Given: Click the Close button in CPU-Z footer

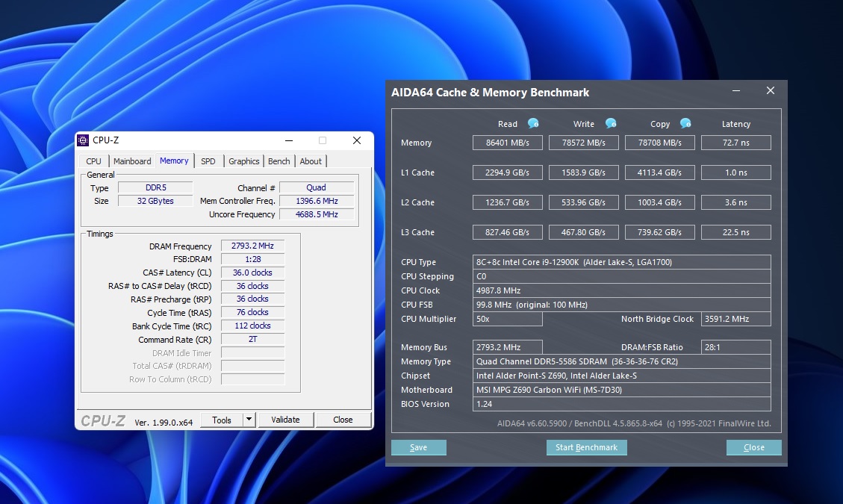Looking at the screenshot, I should 343,420.
